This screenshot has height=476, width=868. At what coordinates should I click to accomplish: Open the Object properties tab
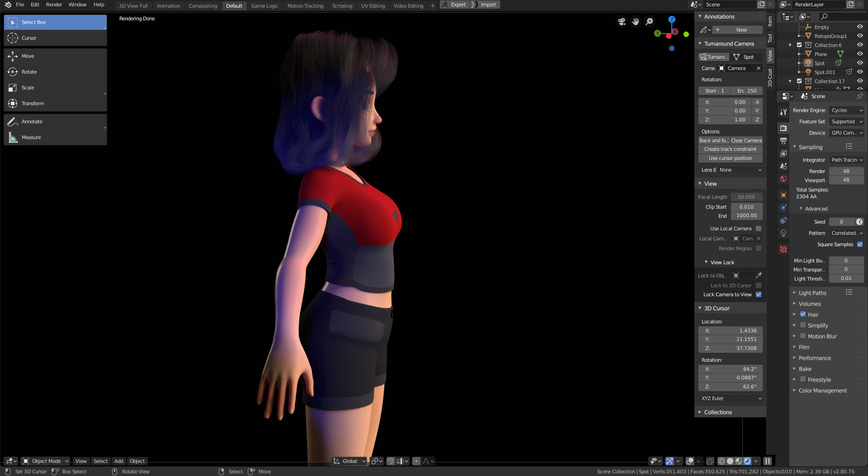783,195
